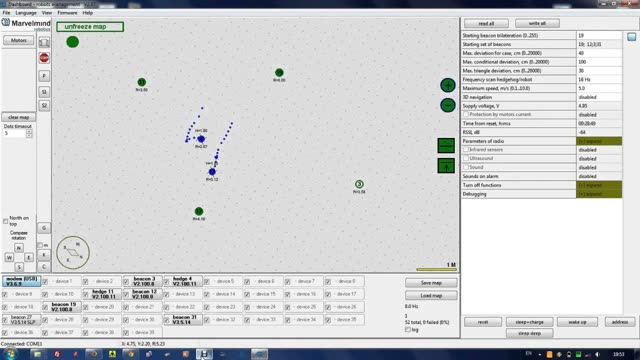This screenshot has width=640, height=360.
Task: Click the green horizontal-line square icon
Action: 446,146
